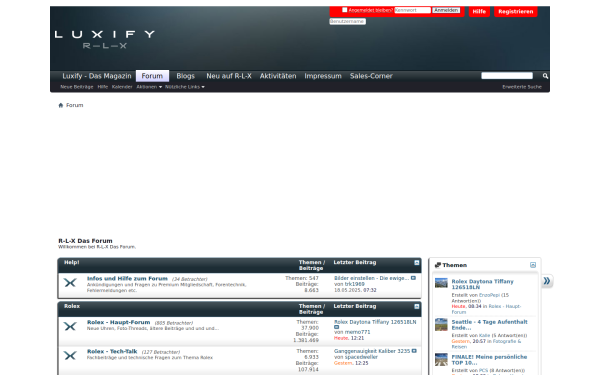Click the Kennwort password field

(x=412, y=10)
